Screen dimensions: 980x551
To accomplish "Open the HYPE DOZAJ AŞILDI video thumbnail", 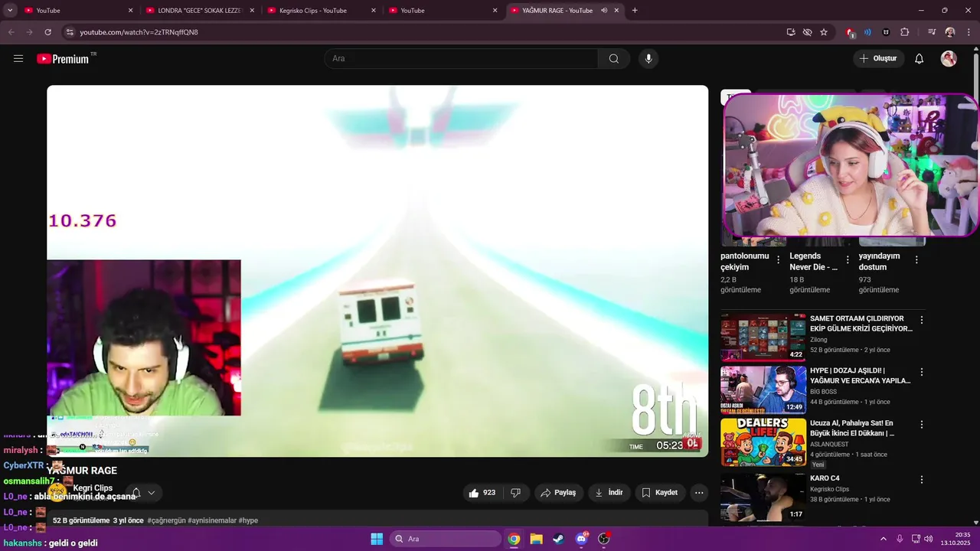I will click(763, 390).
